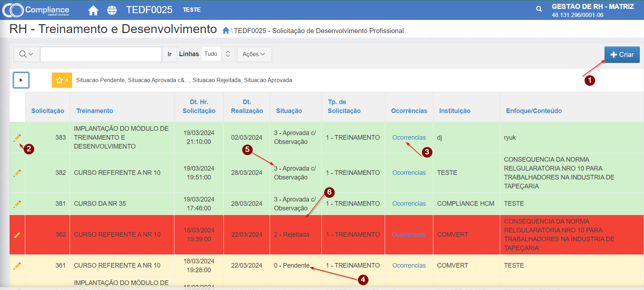Sort by Situação column header
644x290 pixels.
tap(289, 111)
